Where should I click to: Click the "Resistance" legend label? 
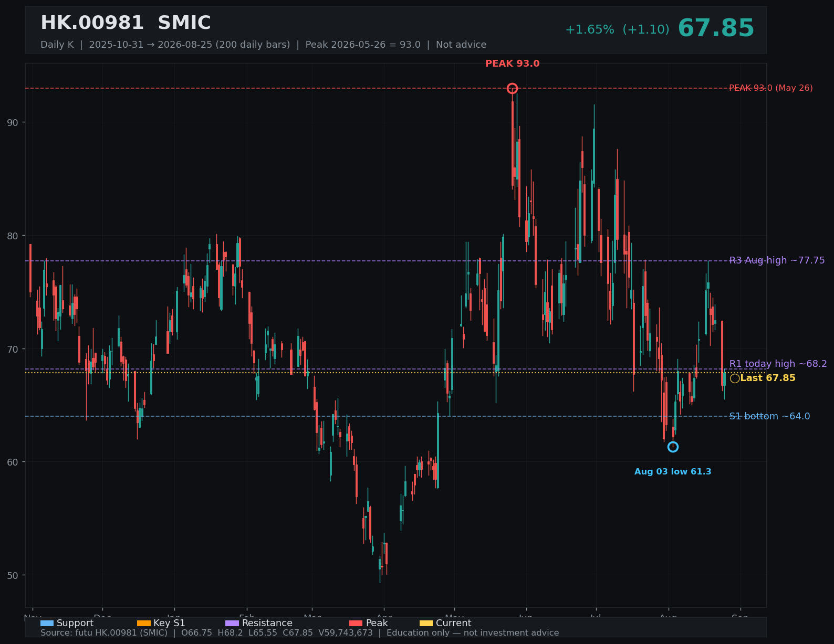pyautogui.click(x=267, y=623)
